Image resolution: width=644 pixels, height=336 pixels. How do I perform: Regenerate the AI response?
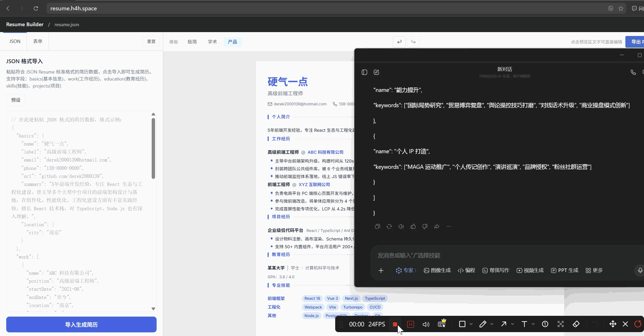(389, 227)
